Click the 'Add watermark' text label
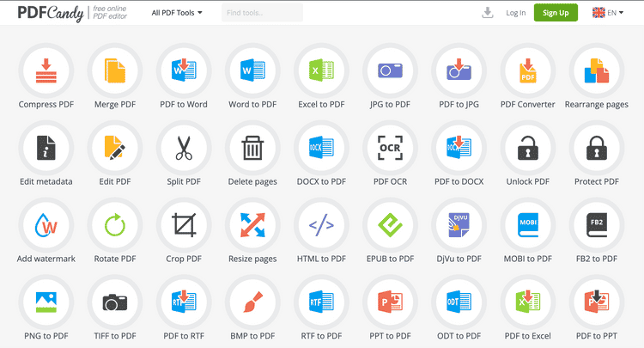The width and height of the screenshot is (644, 348). click(x=46, y=259)
